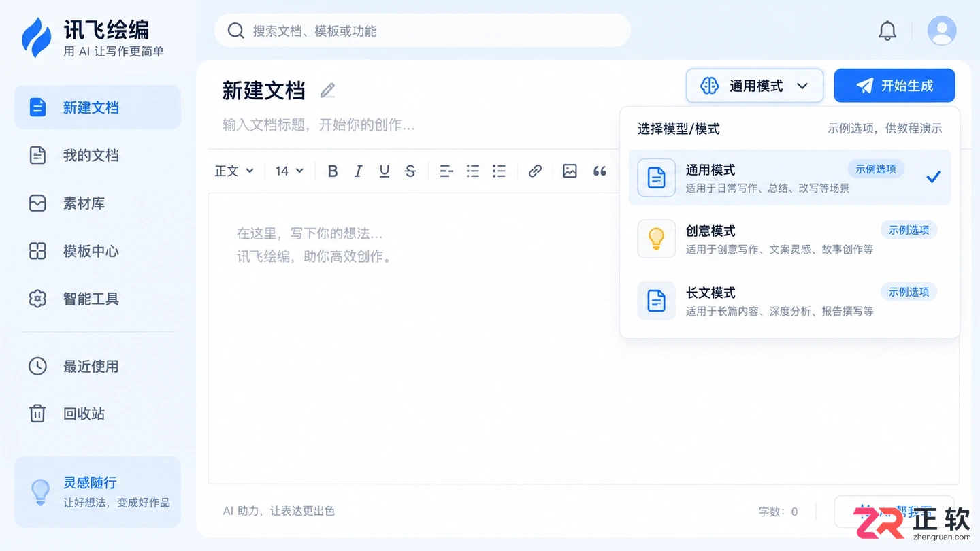
Task: Toggle italic formatting
Action: [359, 171]
